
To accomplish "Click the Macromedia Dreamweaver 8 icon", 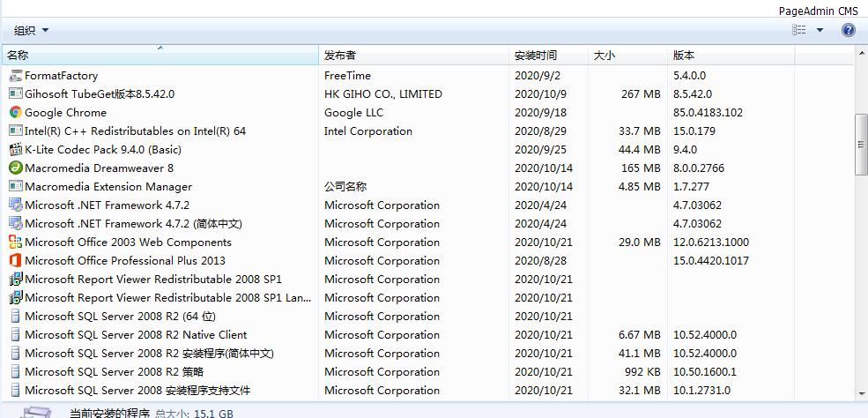I will [16, 168].
